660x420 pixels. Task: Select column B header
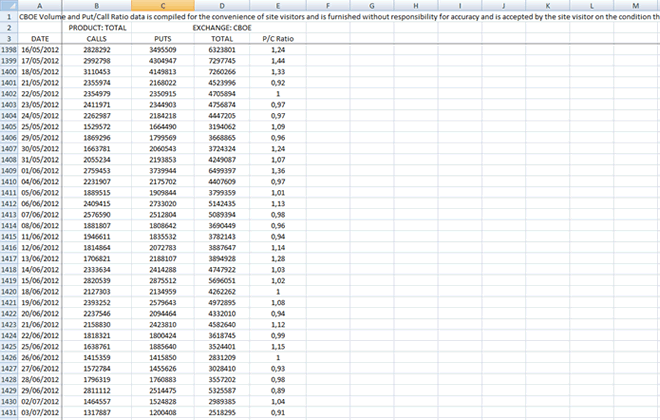point(96,5)
